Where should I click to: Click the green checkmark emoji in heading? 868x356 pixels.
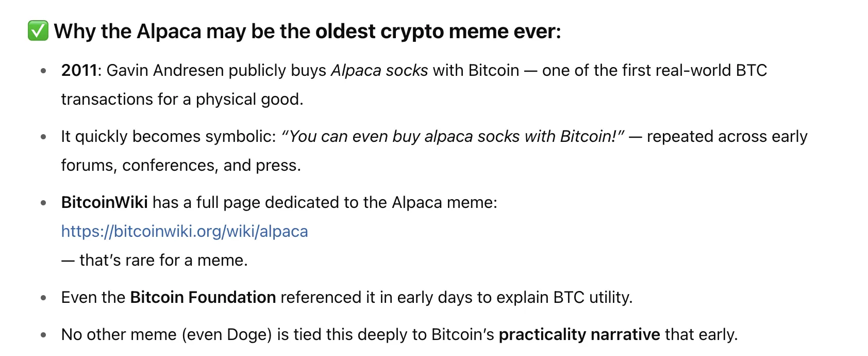(x=38, y=31)
